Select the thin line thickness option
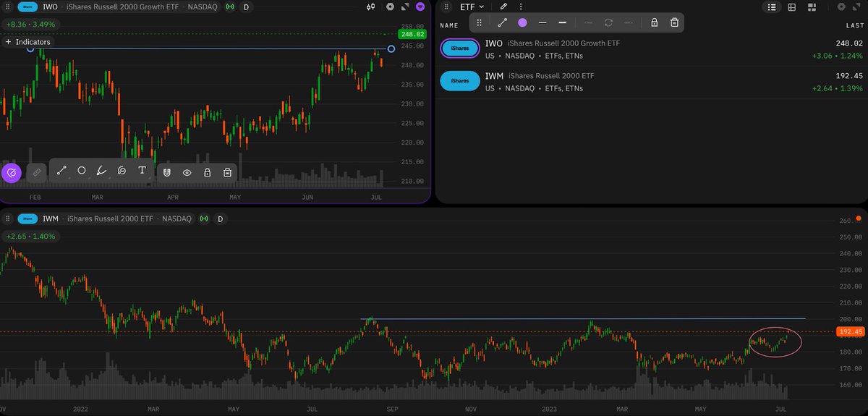868x416 pixels. click(x=542, y=22)
